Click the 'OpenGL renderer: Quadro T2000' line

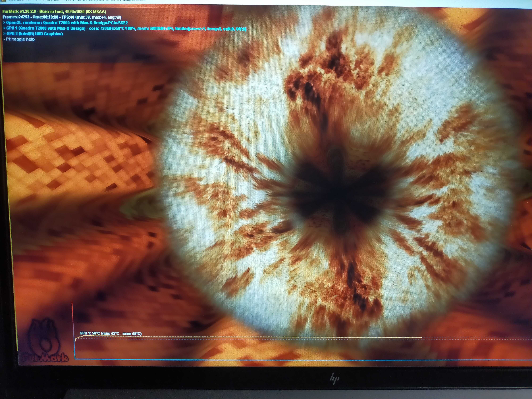(x=65, y=23)
